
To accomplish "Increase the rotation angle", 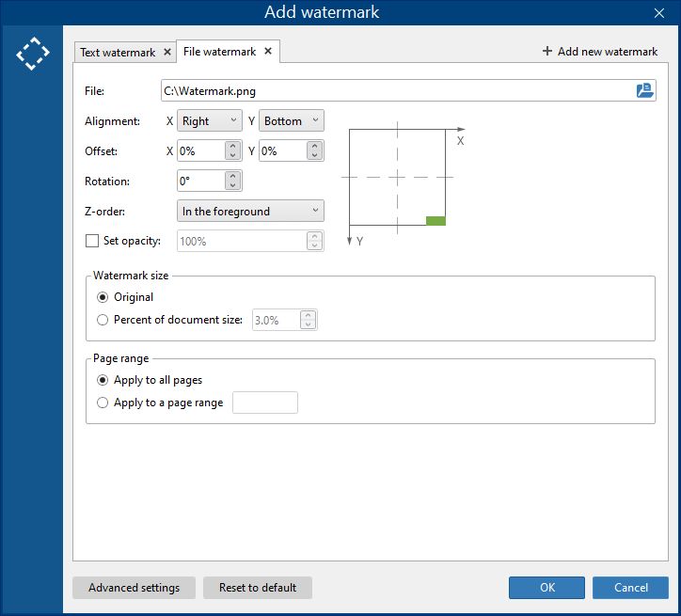I will click(232, 176).
